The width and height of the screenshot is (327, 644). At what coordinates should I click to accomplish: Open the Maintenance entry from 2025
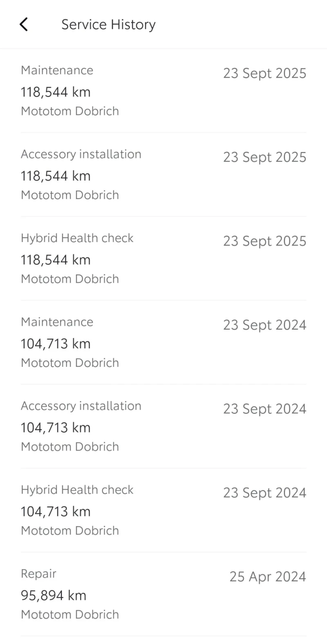pyautogui.click(x=57, y=70)
